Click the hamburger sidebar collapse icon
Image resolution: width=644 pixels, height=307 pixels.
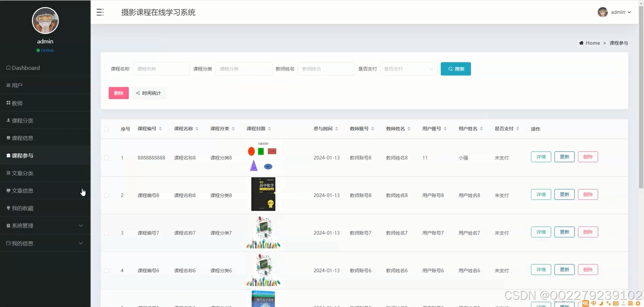point(100,12)
